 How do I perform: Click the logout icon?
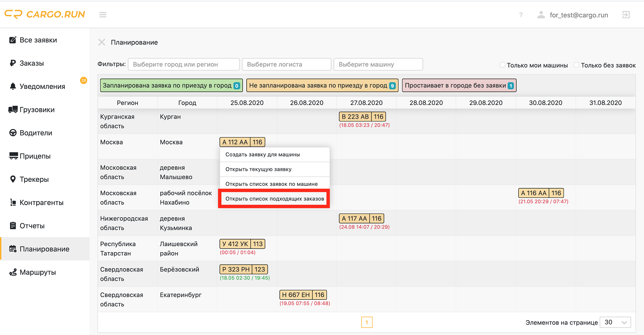click(x=626, y=15)
